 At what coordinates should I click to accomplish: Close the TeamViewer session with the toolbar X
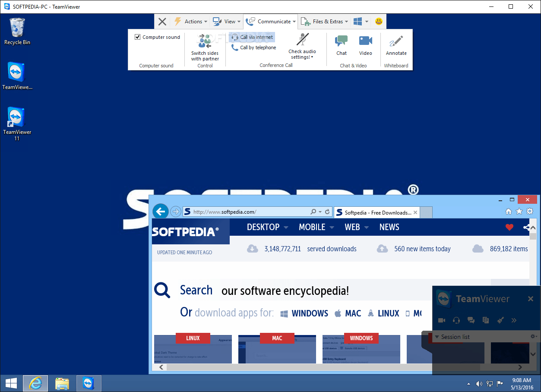click(x=162, y=22)
